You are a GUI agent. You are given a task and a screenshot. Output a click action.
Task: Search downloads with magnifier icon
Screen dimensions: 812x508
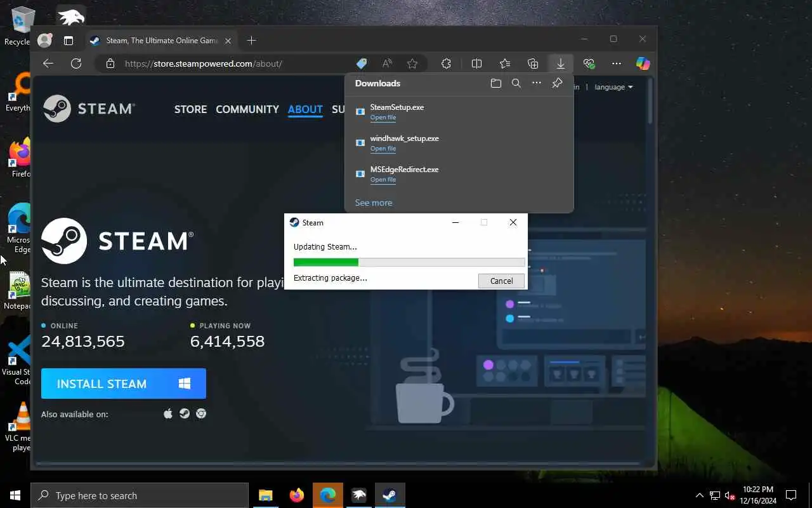click(516, 83)
